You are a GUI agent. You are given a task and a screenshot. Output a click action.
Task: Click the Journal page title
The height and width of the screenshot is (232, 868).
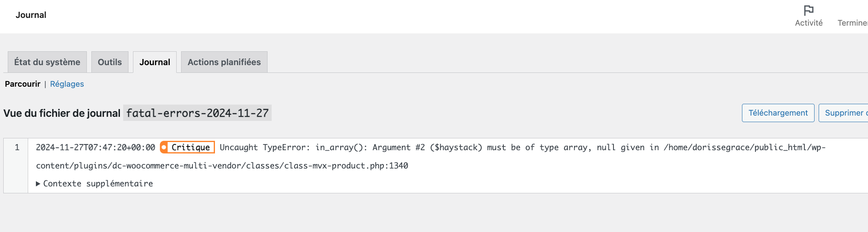31,15
